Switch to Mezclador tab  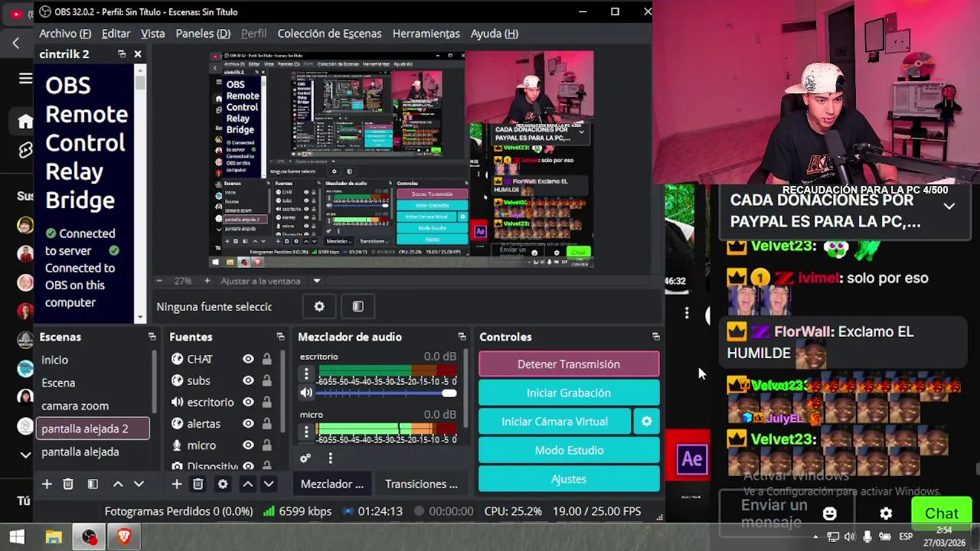click(x=332, y=484)
